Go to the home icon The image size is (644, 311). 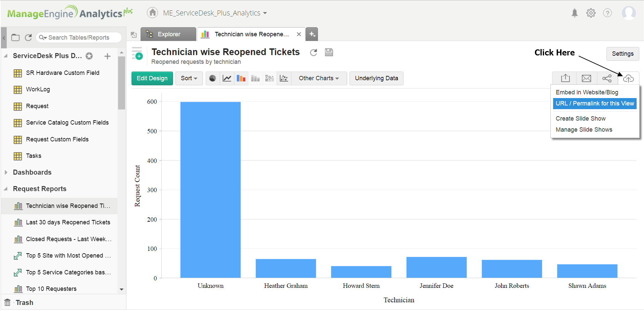(153, 13)
